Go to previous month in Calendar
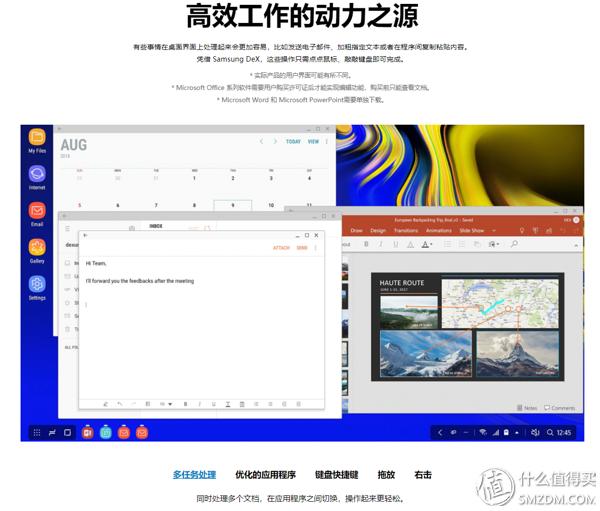The width and height of the screenshot is (600, 511). click(261, 142)
